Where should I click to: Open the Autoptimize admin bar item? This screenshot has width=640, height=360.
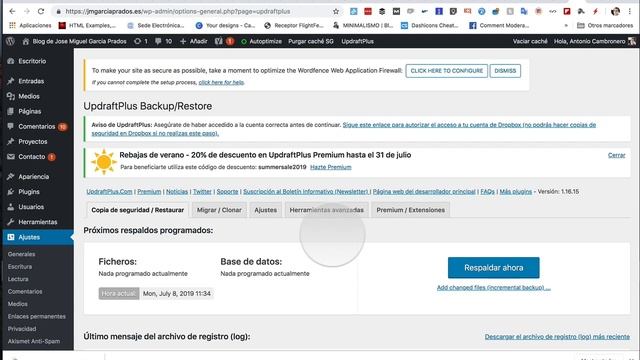[261, 41]
